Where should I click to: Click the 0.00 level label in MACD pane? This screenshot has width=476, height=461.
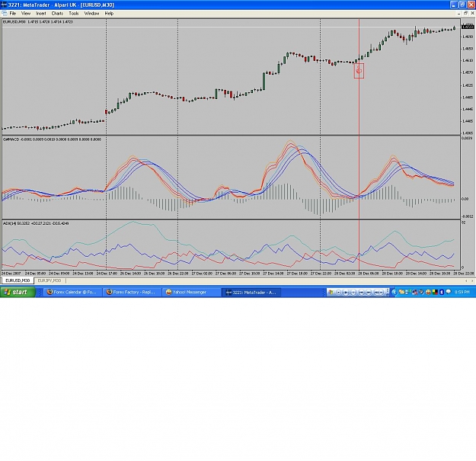(465, 199)
